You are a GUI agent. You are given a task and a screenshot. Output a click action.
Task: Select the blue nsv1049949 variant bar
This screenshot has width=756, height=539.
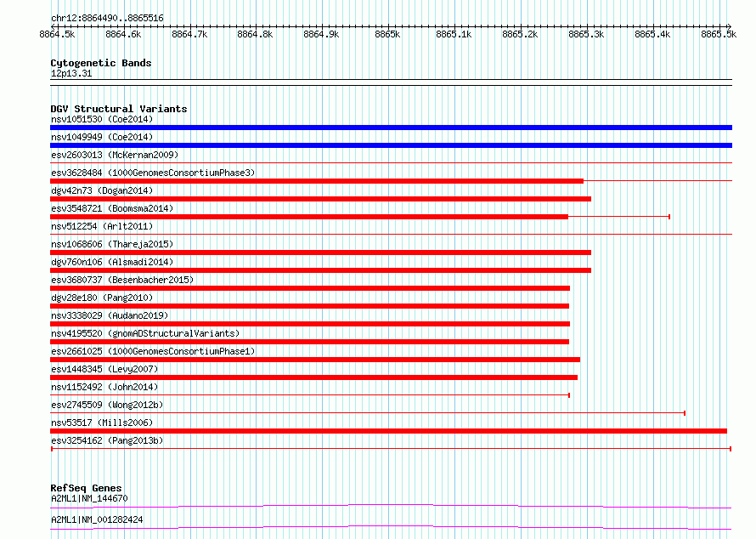click(x=391, y=145)
